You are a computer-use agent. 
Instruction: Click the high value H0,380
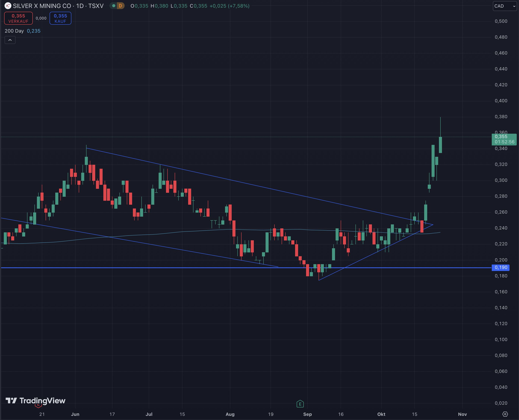[159, 6]
